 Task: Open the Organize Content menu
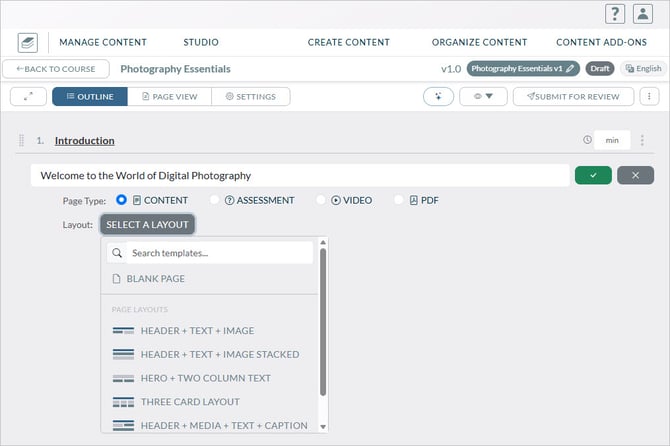coord(479,42)
